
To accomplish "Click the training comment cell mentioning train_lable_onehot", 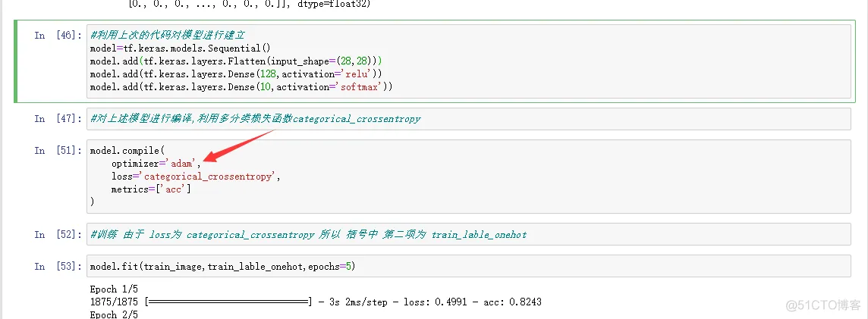I will coord(468,234).
